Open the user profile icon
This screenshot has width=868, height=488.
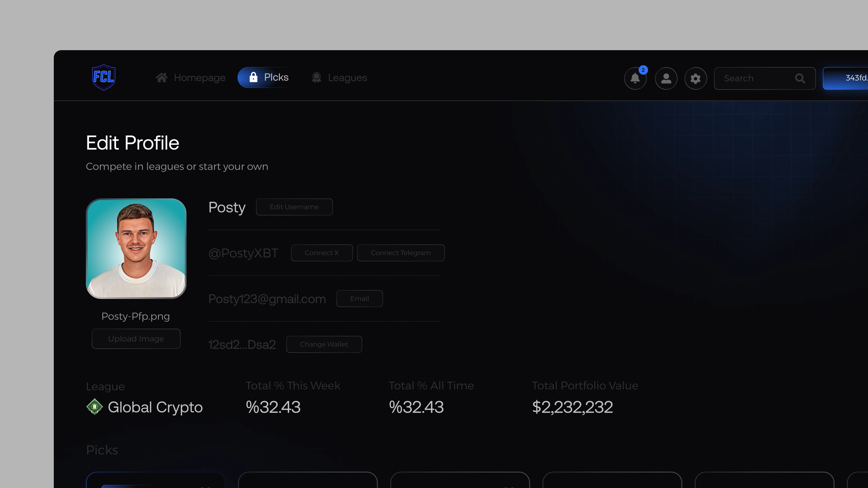666,78
